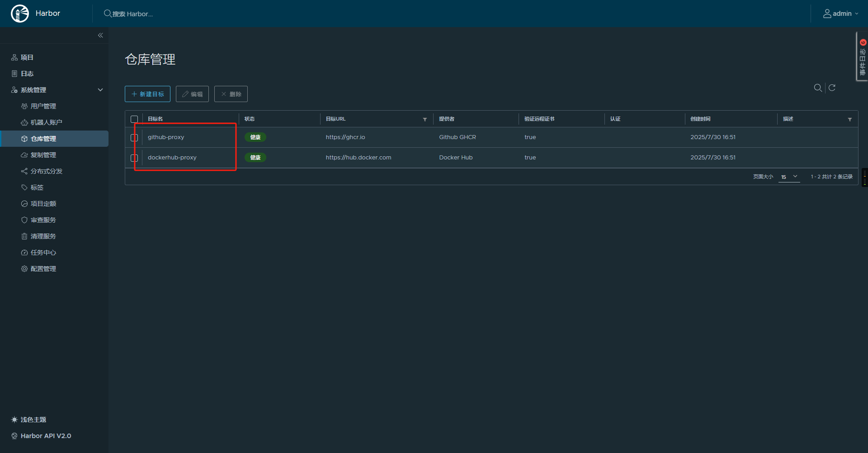Switch to 浅色主题 light theme
Image resolution: width=868 pixels, height=453 pixels.
tap(29, 420)
